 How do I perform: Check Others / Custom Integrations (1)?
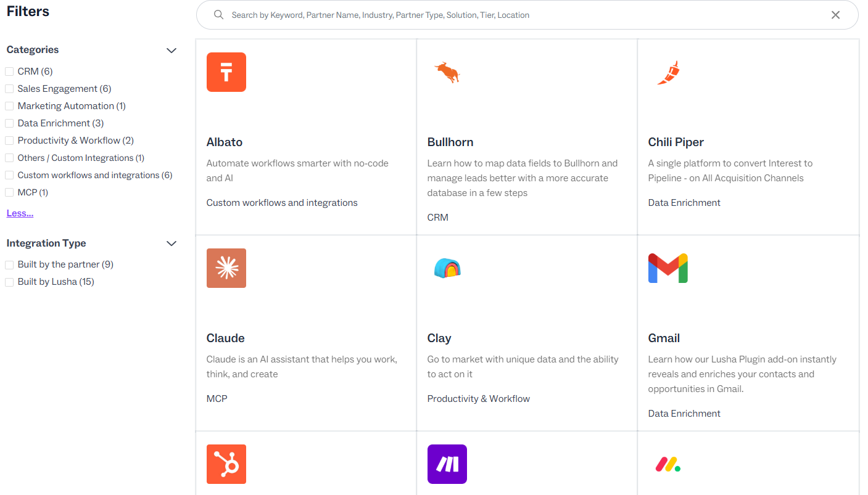click(x=9, y=158)
